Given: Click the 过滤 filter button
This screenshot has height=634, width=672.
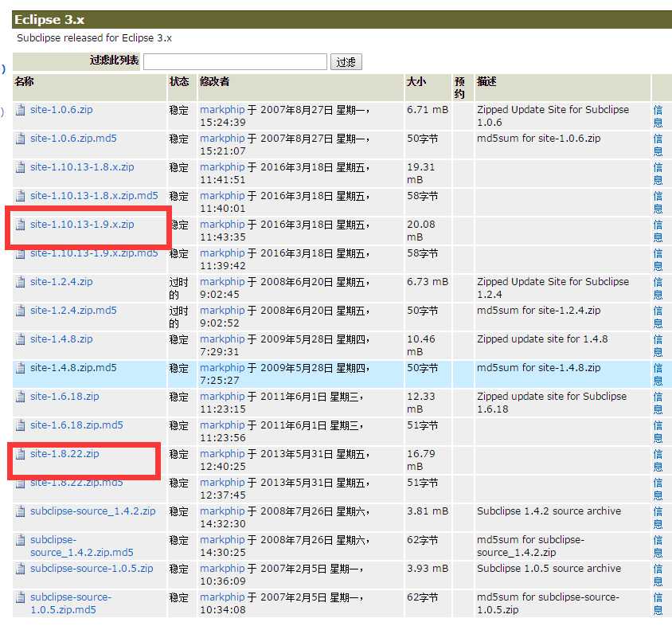Looking at the screenshot, I should (346, 62).
